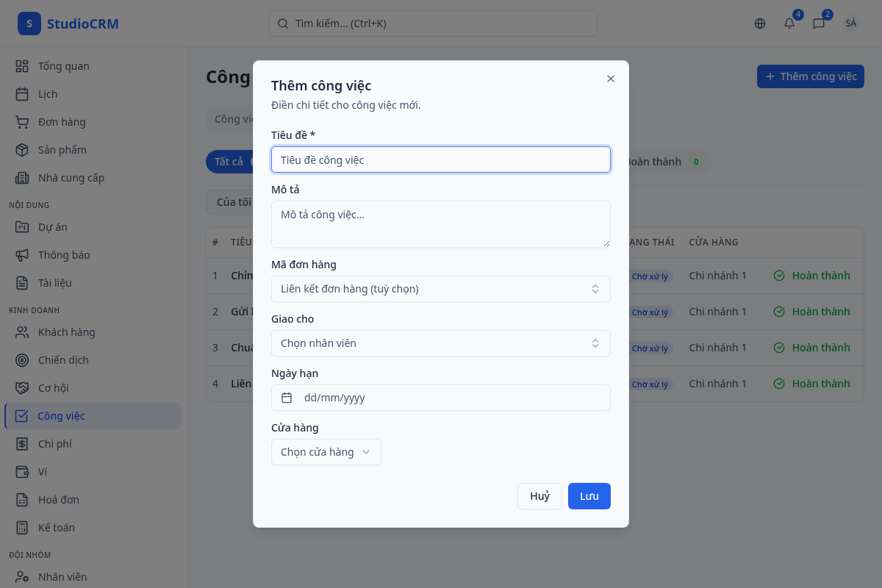Image resolution: width=882 pixels, height=588 pixels.
Task: Open the Giao cho employee selector
Action: [x=440, y=343]
